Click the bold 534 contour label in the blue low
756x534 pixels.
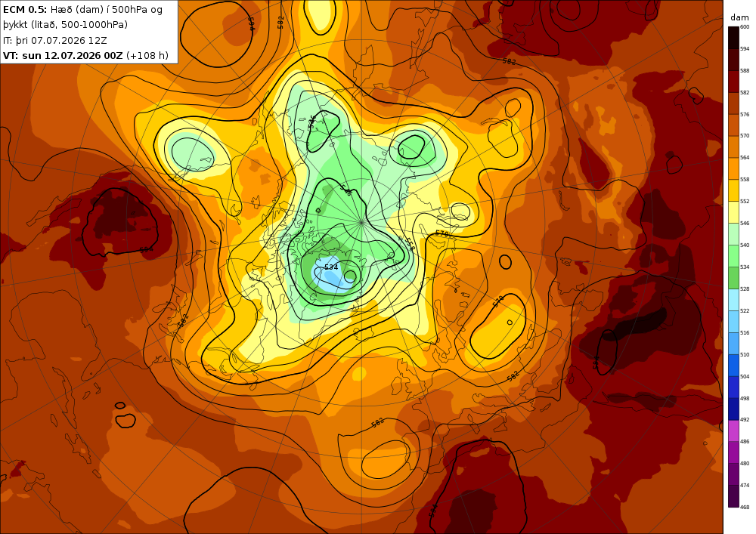(x=331, y=267)
